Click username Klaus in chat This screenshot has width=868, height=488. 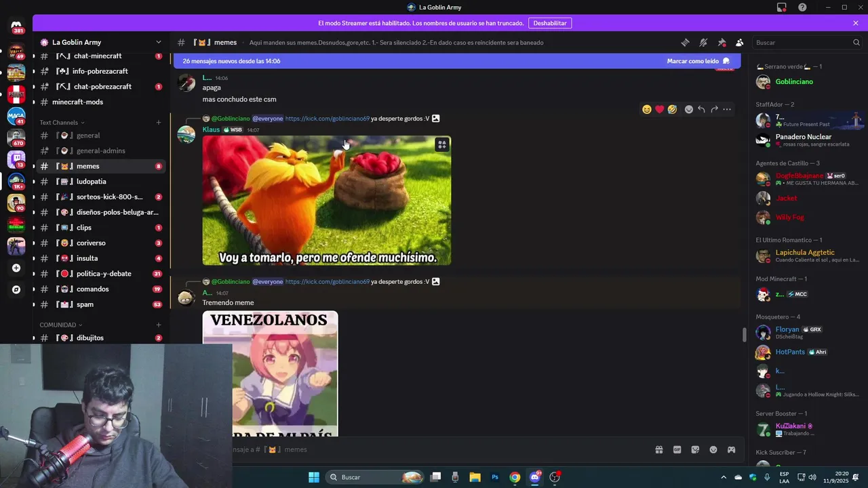(211, 129)
